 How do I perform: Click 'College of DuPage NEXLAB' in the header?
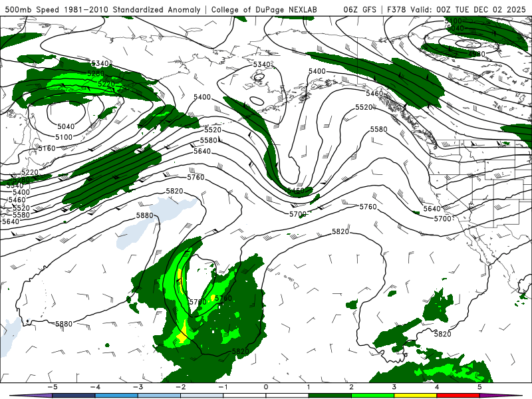point(264,9)
